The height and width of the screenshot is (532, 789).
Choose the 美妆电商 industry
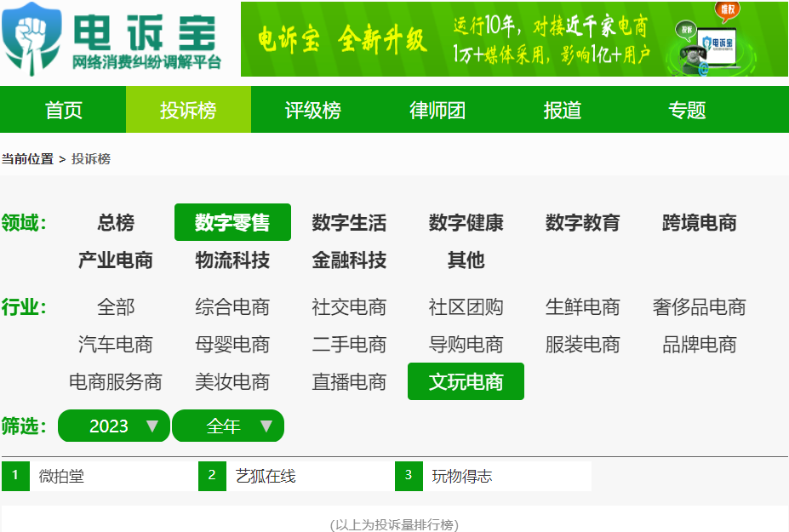coord(232,382)
